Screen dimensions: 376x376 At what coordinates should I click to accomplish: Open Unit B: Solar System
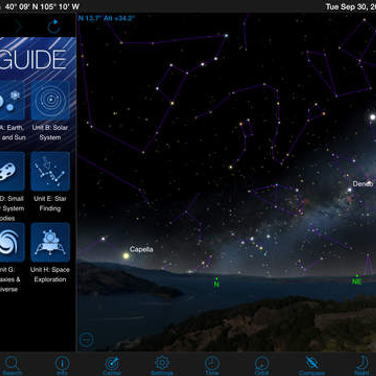pyautogui.click(x=50, y=112)
